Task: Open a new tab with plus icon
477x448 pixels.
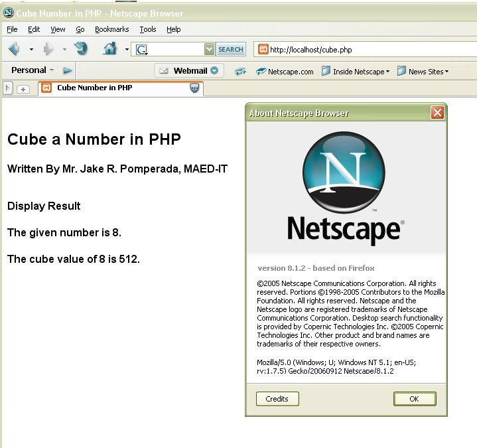Action: (23, 89)
